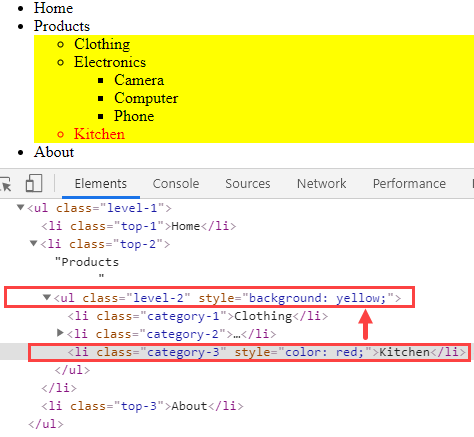Expand the li category-2 node arrow
This screenshot has width=474, height=437.
point(60,333)
